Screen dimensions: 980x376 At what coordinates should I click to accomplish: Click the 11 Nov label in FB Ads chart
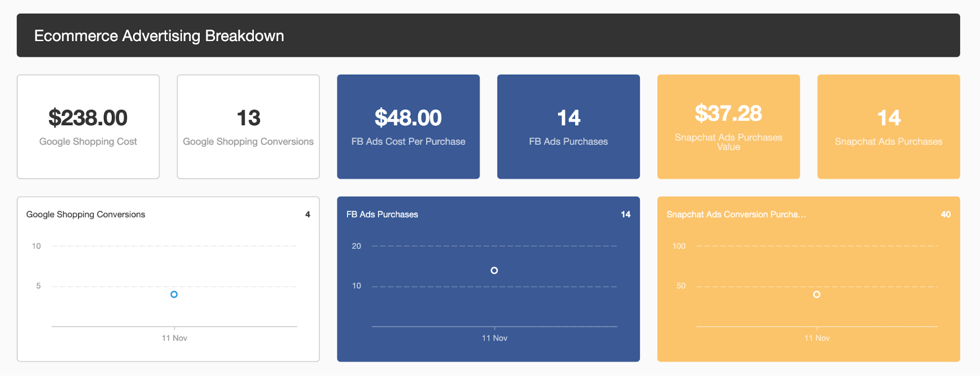click(495, 338)
